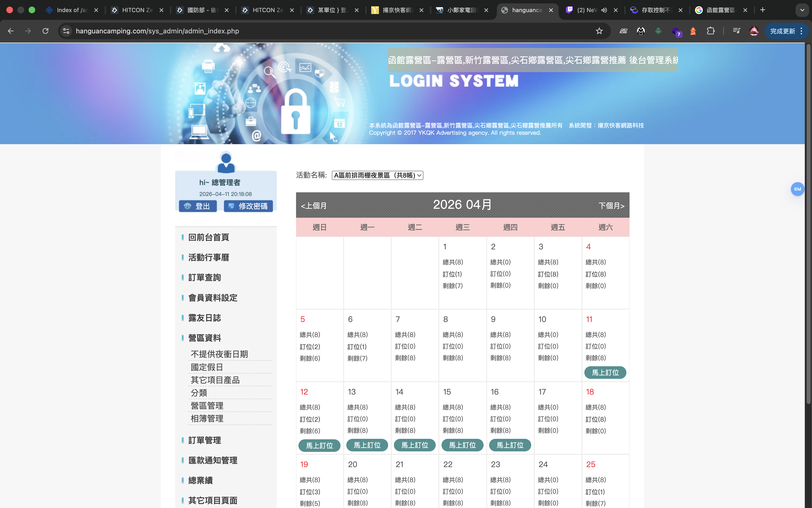
Task: Select 營區管理 submenu item
Action: (x=207, y=405)
